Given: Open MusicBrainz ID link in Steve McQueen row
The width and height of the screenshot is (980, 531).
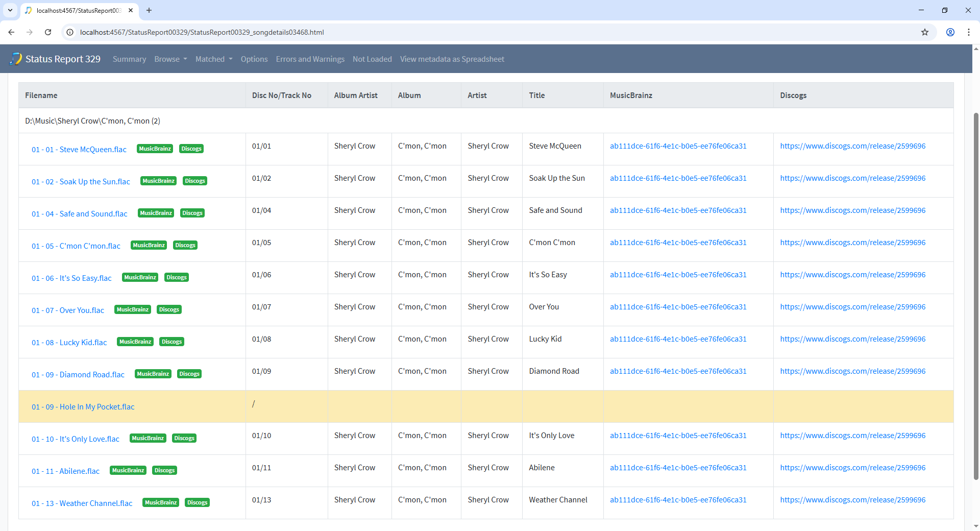Looking at the screenshot, I should [x=678, y=146].
